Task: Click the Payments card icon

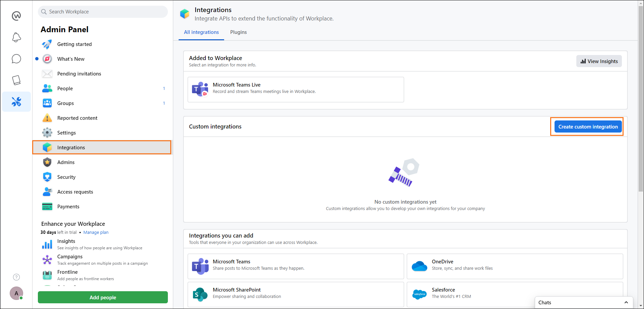Action: (x=47, y=207)
